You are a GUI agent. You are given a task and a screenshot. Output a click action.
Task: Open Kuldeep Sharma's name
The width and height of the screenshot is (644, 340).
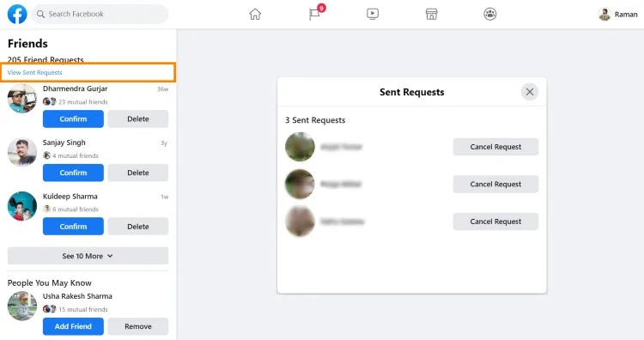pos(70,197)
